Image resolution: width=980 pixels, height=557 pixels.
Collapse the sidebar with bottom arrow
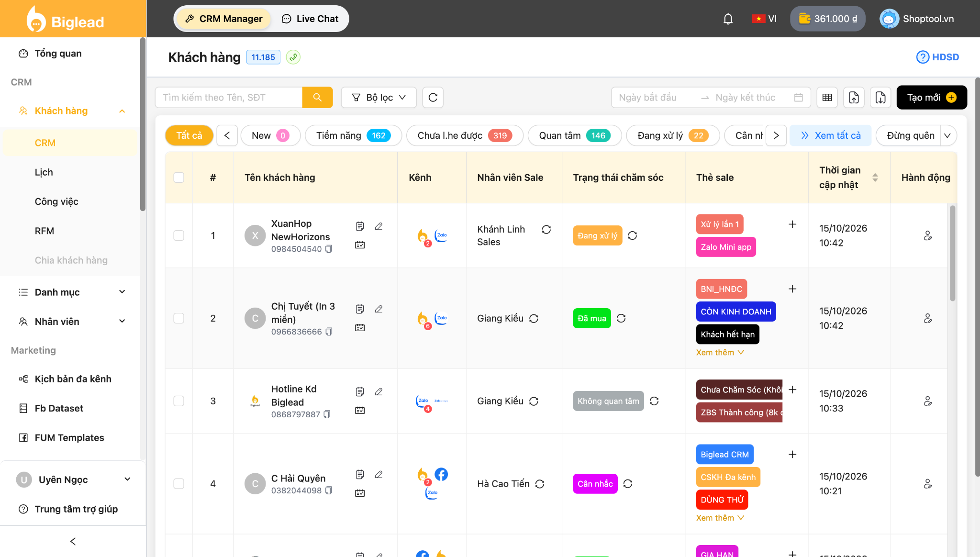pyautogui.click(x=73, y=541)
